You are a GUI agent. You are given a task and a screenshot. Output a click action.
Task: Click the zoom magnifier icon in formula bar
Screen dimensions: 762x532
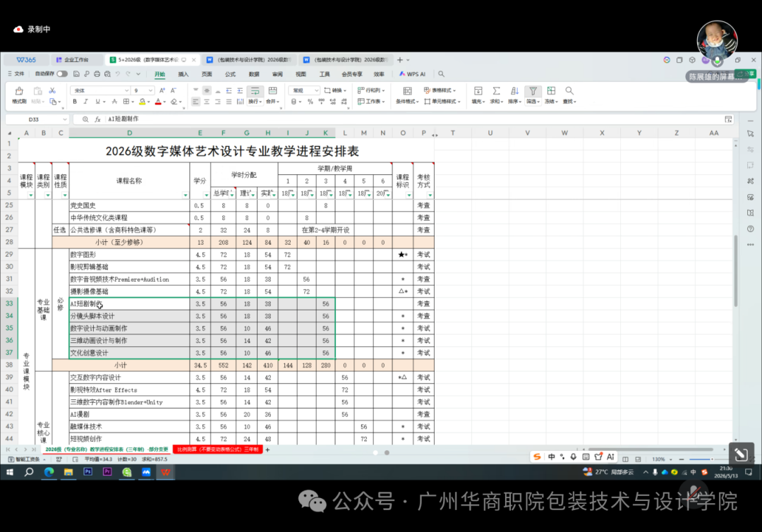point(85,119)
